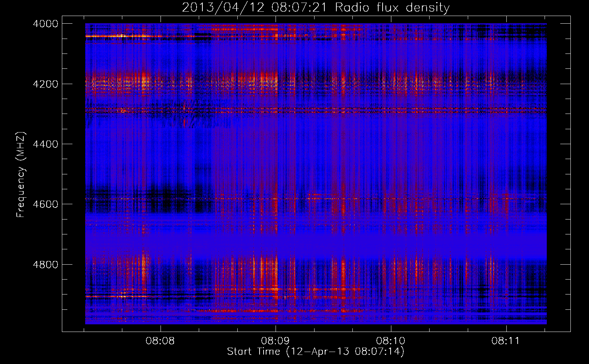The image size is (589, 364).
Task: Select the 4000 frequency axis label
Action: pos(46,24)
